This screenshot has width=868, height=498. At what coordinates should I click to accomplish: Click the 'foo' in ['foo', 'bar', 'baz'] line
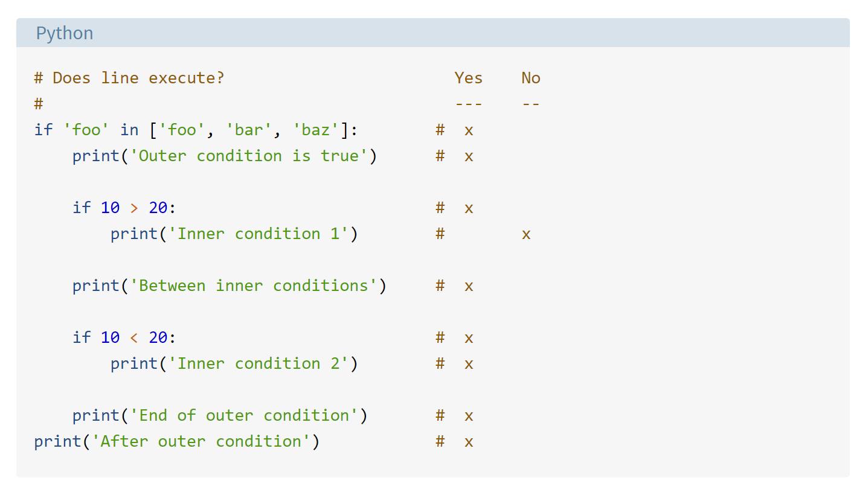pyautogui.click(x=196, y=130)
